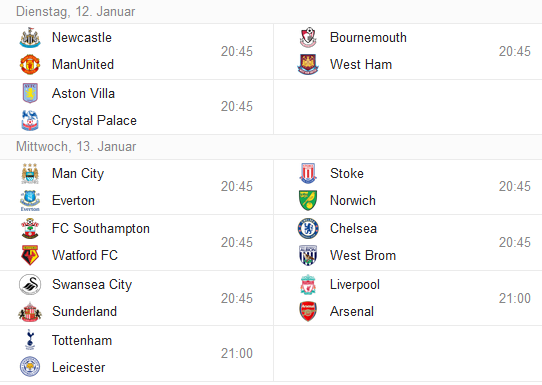Click the Tottenham cockerel logo
Image resolution: width=542 pixels, height=385 pixels.
(x=30, y=340)
